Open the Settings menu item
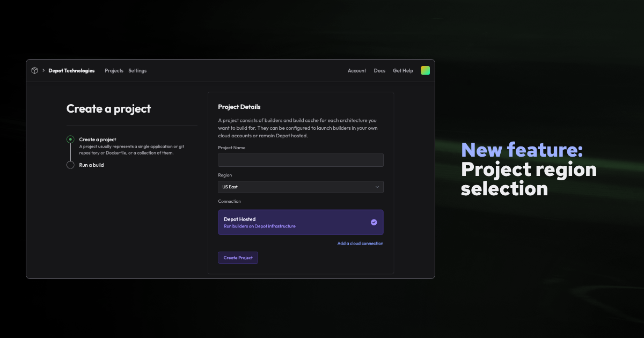 tap(137, 70)
